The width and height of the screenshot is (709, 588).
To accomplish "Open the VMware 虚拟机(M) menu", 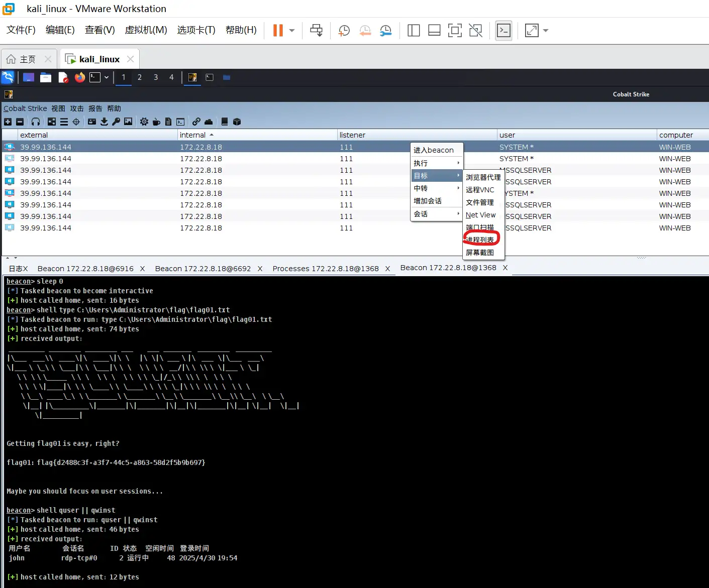I will [x=146, y=30].
